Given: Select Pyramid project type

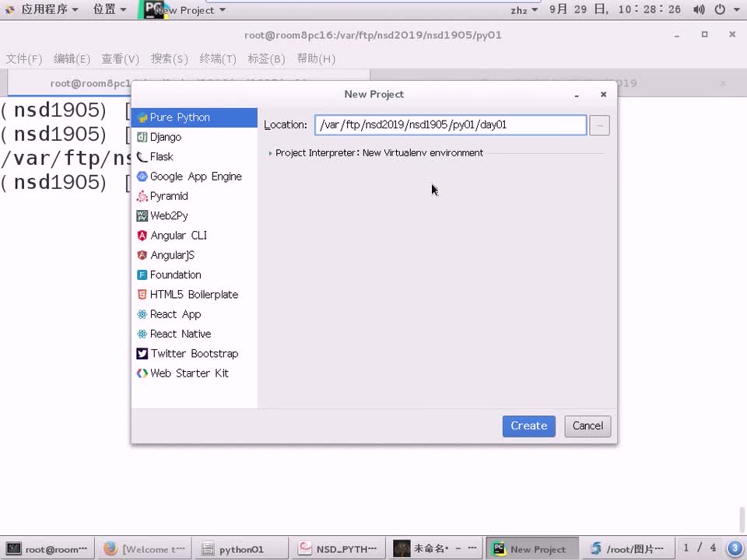Looking at the screenshot, I should click(195, 196).
